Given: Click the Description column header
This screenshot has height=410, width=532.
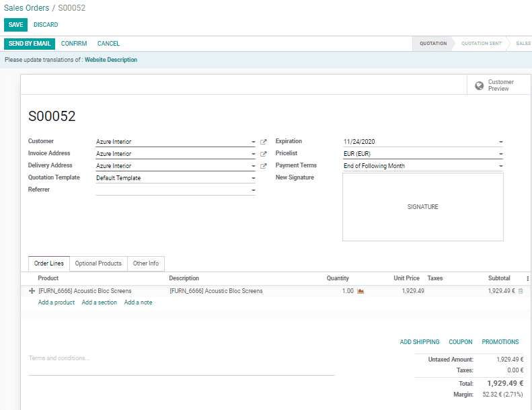Looking at the screenshot, I should tap(184, 278).
